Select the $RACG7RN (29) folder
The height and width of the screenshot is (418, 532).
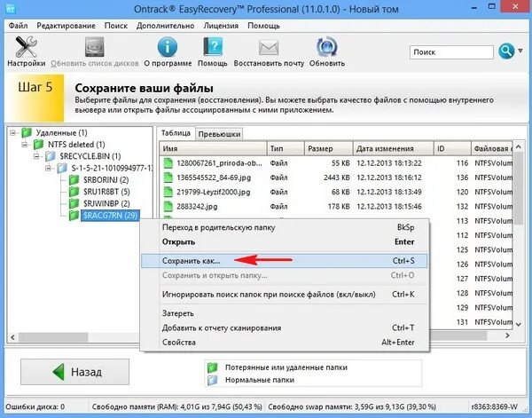coord(110,216)
